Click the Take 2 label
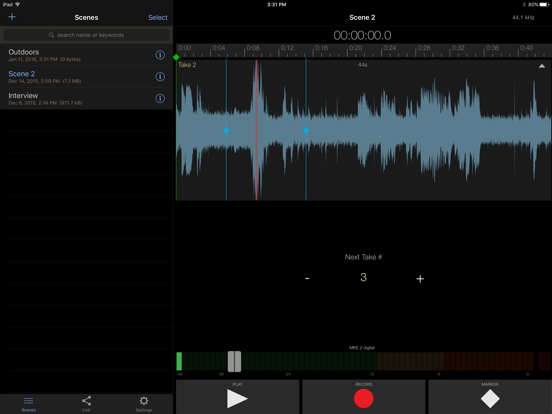Viewport: 552px width, 414px height. 187,65
